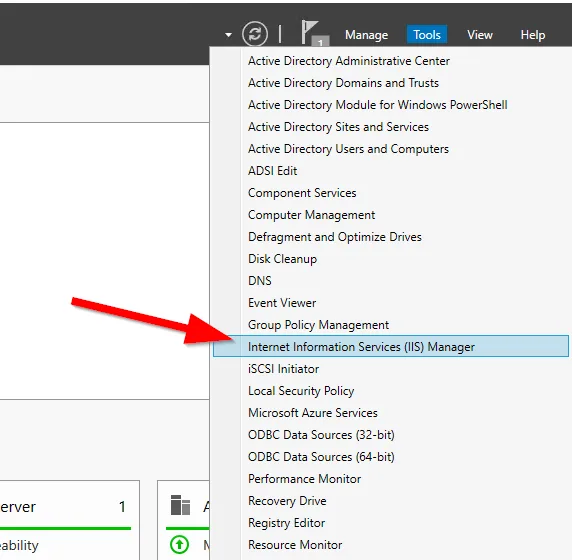Launch Active Directory Administrative Center

348,61
